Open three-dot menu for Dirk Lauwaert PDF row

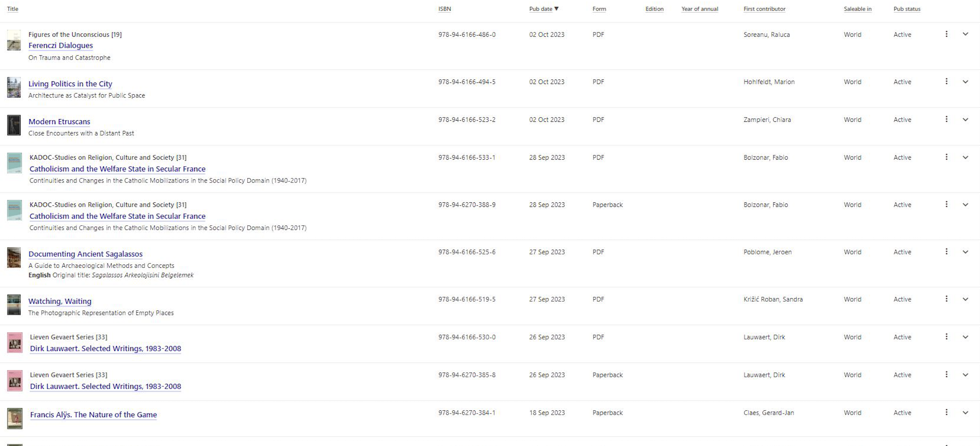click(x=946, y=337)
